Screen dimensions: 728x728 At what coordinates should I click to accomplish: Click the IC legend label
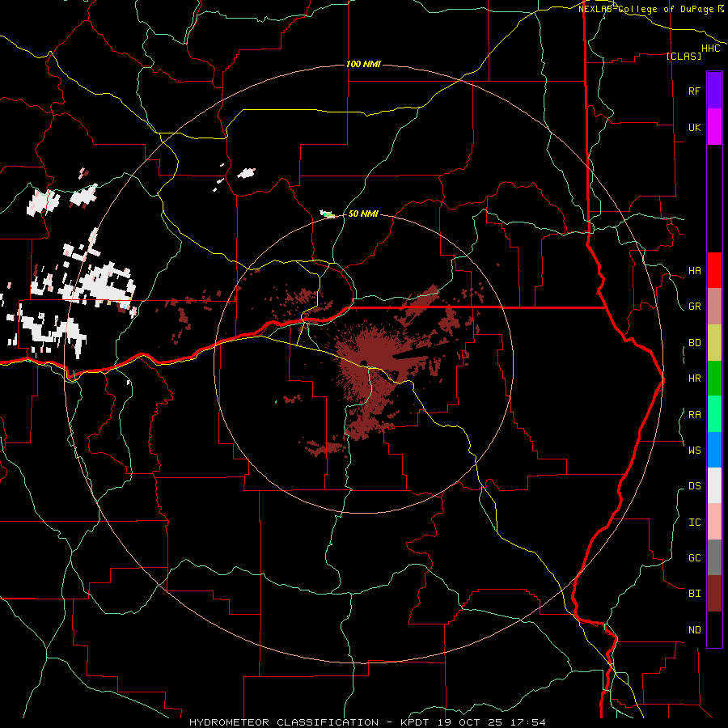point(694,522)
